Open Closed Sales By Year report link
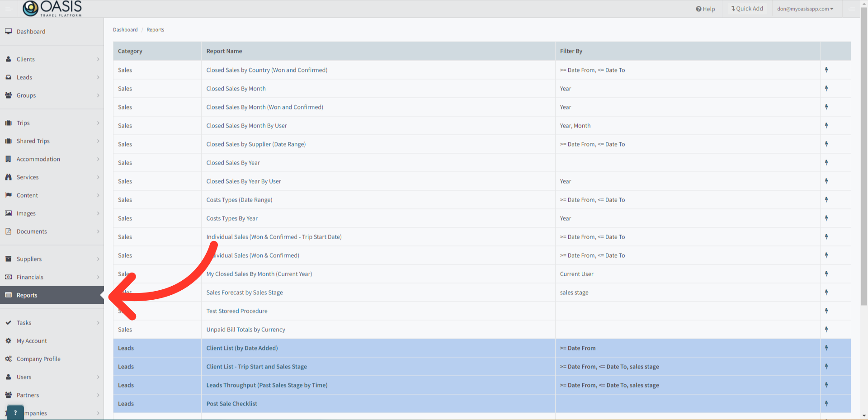This screenshot has height=420, width=868. [x=233, y=163]
